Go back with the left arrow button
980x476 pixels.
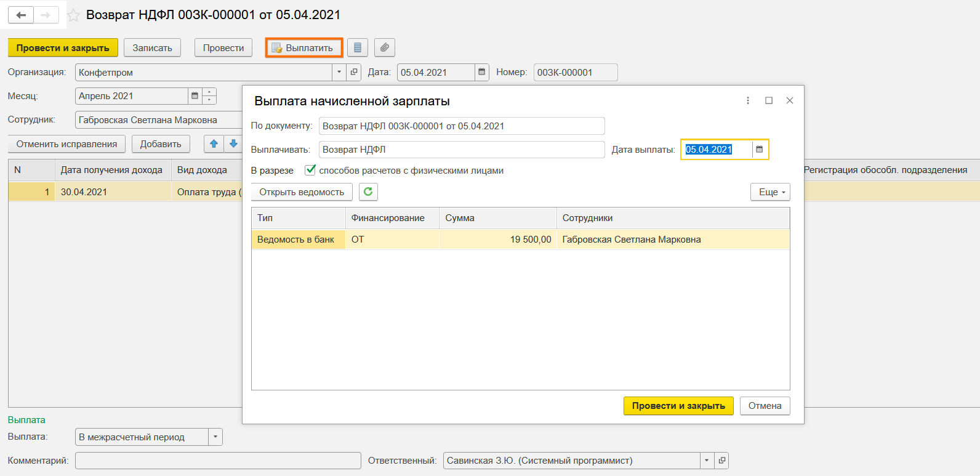[21, 15]
